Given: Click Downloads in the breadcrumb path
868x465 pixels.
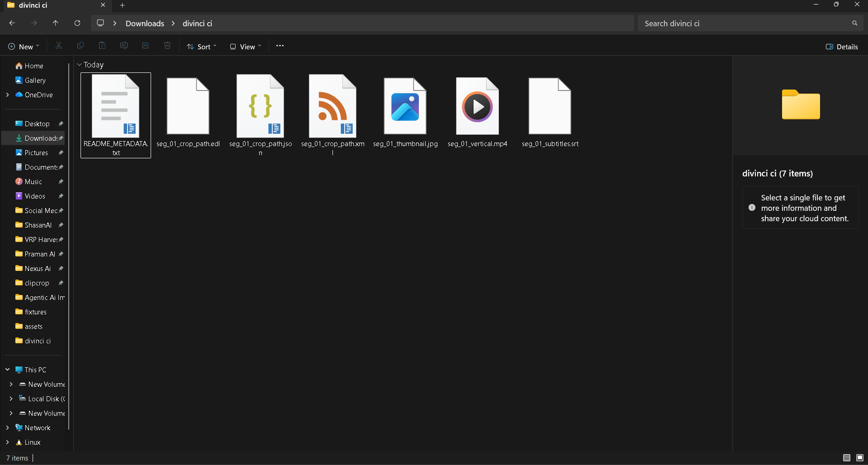Looking at the screenshot, I should point(145,23).
